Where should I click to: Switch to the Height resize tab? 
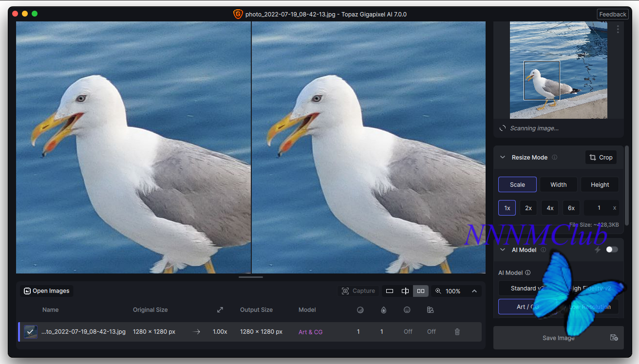pyautogui.click(x=600, y=184)
